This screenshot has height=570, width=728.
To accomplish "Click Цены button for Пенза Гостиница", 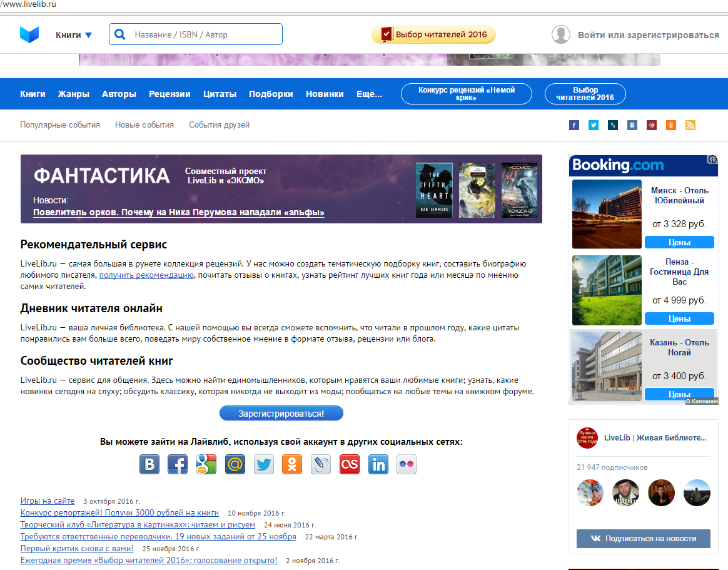I will (x=679, y=318).
